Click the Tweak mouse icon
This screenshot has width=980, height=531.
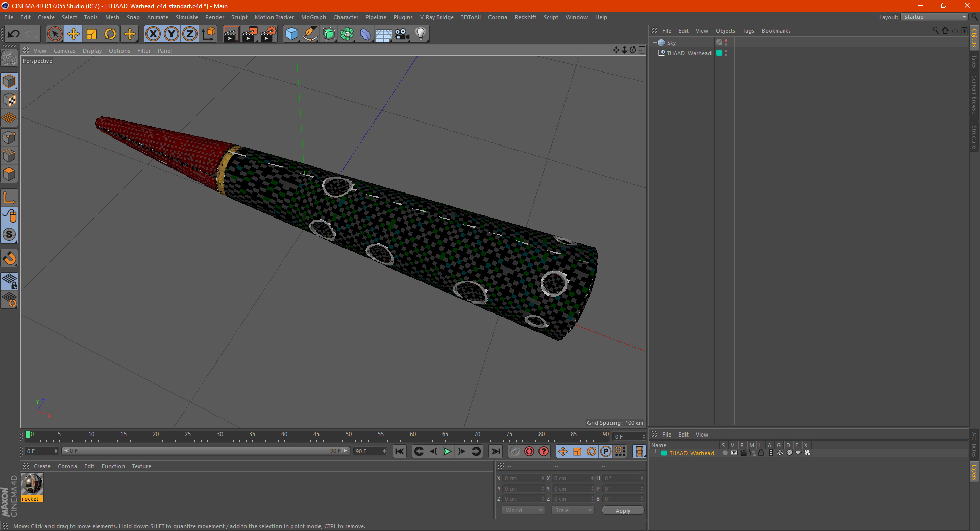[9, 216]
